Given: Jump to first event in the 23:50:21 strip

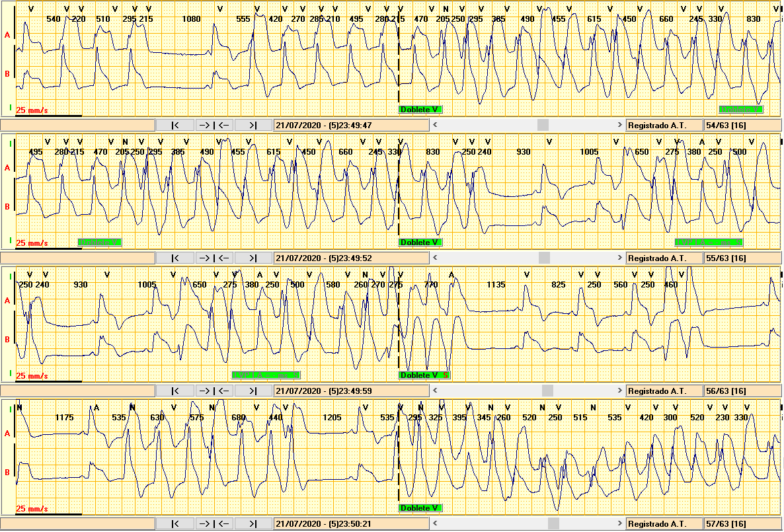Looking at the screenshot, I should click(x=175, y=523).
